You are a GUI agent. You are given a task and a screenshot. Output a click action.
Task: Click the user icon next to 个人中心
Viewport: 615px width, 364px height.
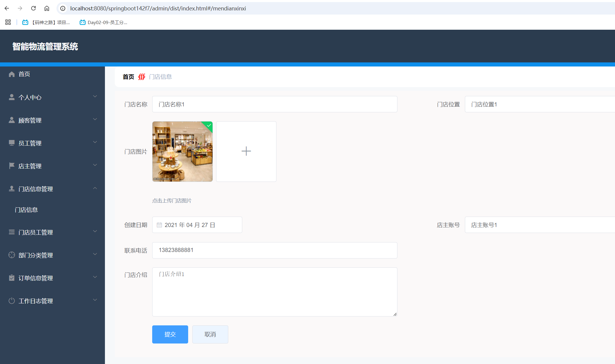point(12,97)
